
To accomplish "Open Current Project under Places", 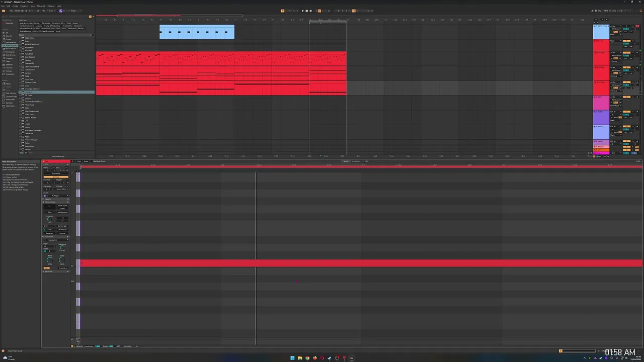I will [x=10, y=96].
